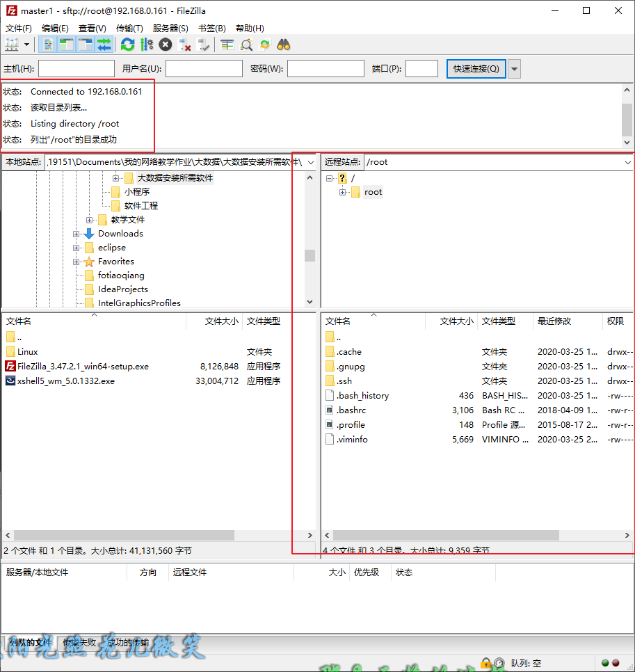Toggle the local directory tree view
Image resolution: width=635 pixels, height=672 pixels.
tap(65, 44)
